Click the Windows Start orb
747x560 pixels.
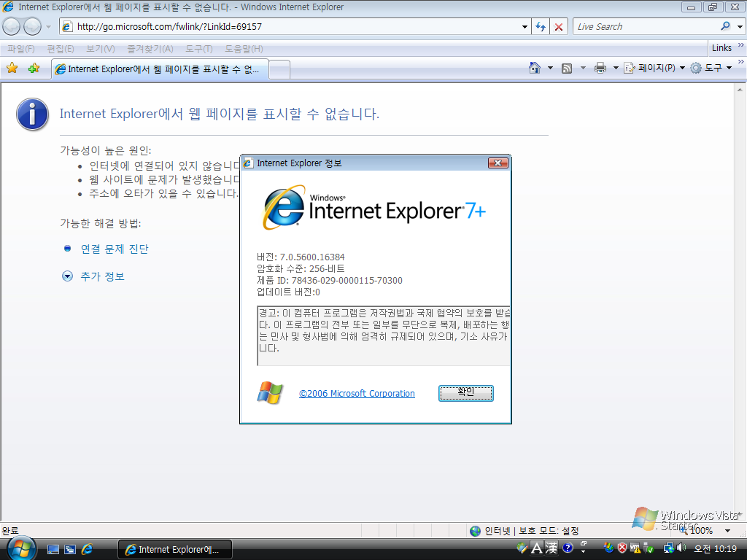(21, 549)
